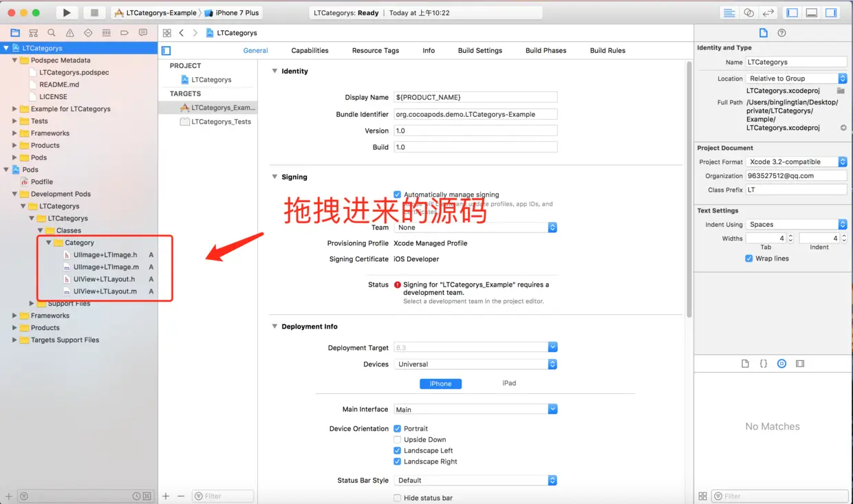The image size is (853, 504).
Task: Select the iPad segment
Action: 509,383
